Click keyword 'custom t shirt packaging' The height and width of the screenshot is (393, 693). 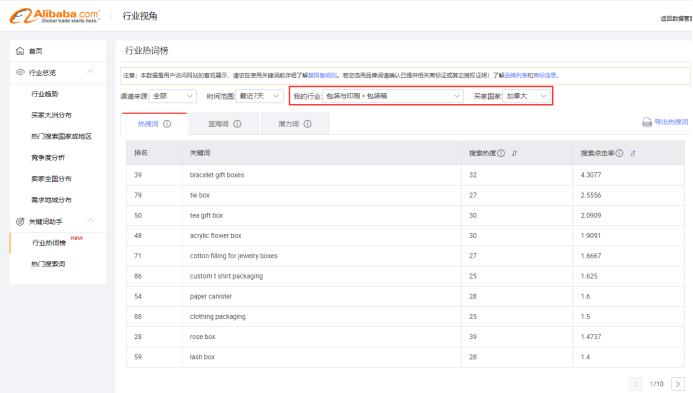click(226, 276)
